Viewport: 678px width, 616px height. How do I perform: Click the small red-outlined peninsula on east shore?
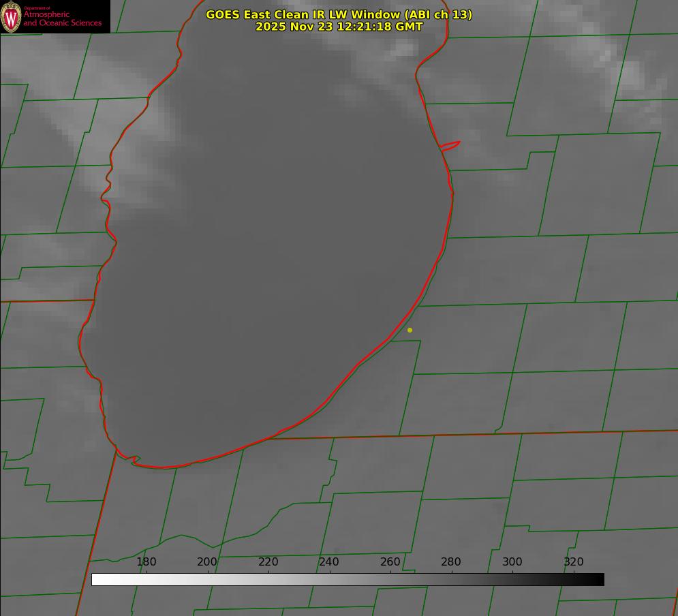point(450,145)
